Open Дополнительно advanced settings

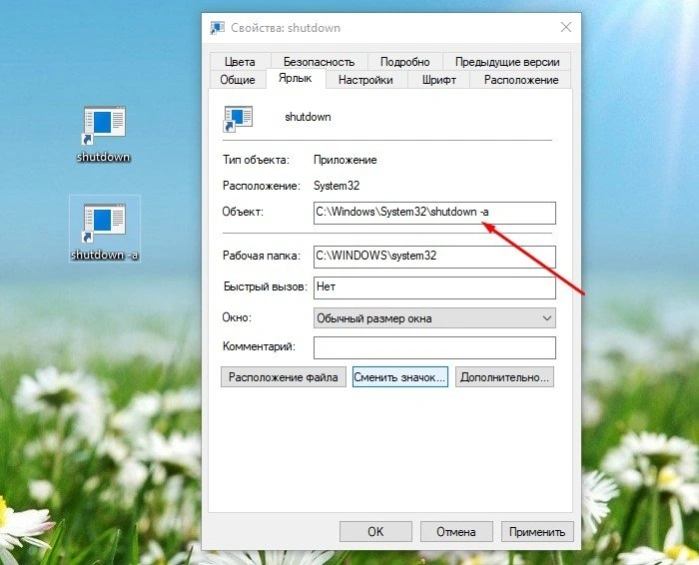505,377
